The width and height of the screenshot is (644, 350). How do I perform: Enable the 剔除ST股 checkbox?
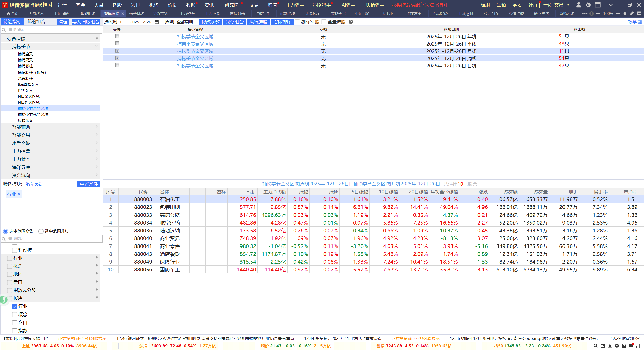pyautogui.click(x=298, y=22)
